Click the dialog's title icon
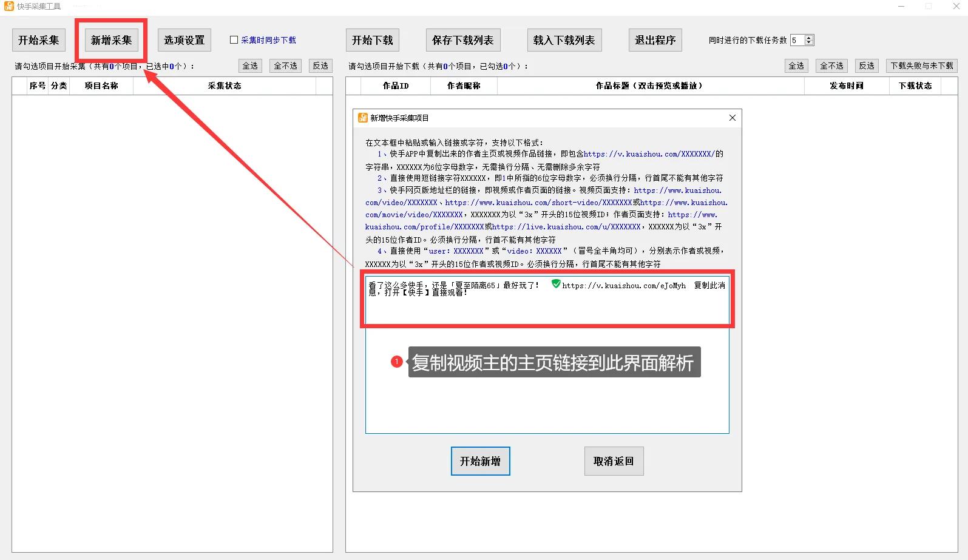Viewport: 968px width, 560px height. pyautogui.click(x=363, y=118)
